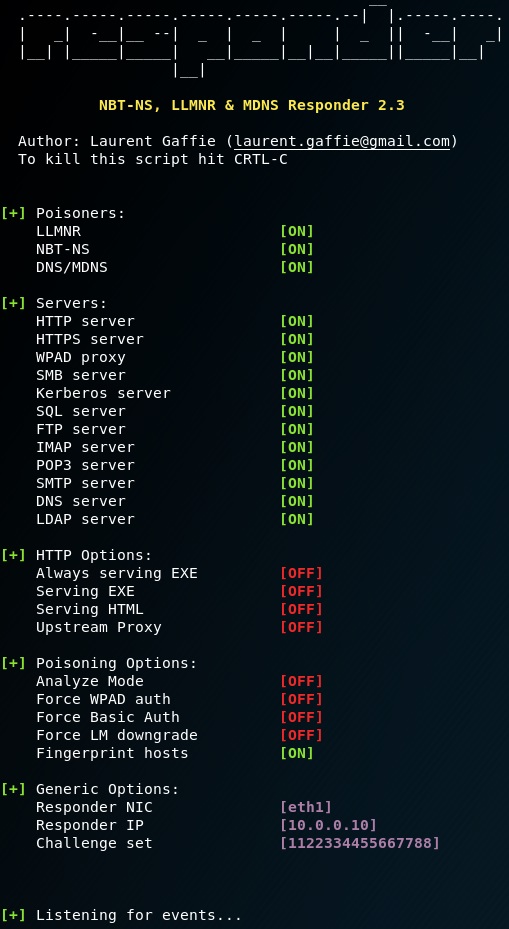Click the Force LM downgrade OFF status
Screen dimensions: 509x929
(x=302, y=735)
